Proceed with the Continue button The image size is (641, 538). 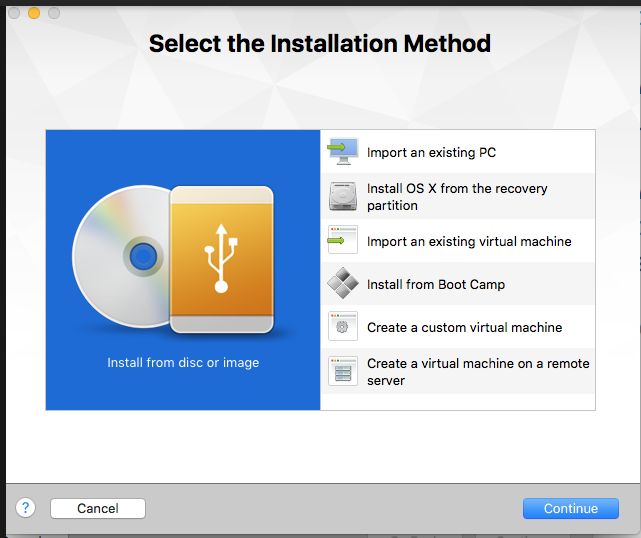(571, 508)
